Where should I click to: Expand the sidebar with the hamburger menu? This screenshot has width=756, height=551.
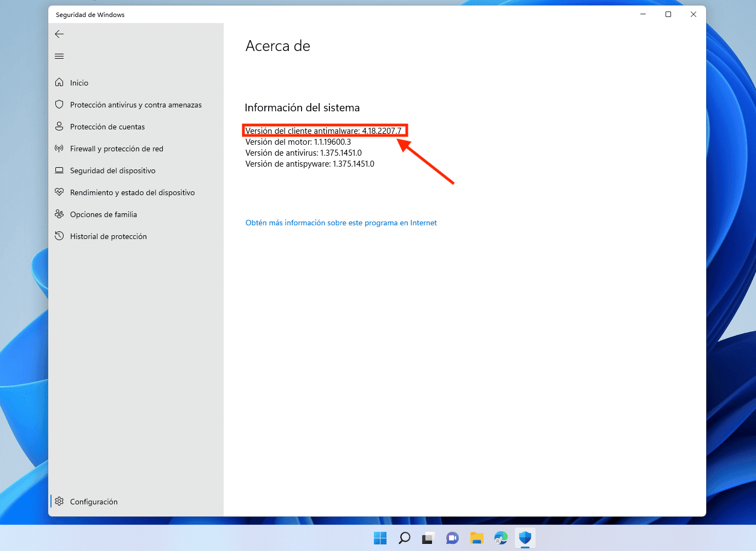click(x=59, y=56)
